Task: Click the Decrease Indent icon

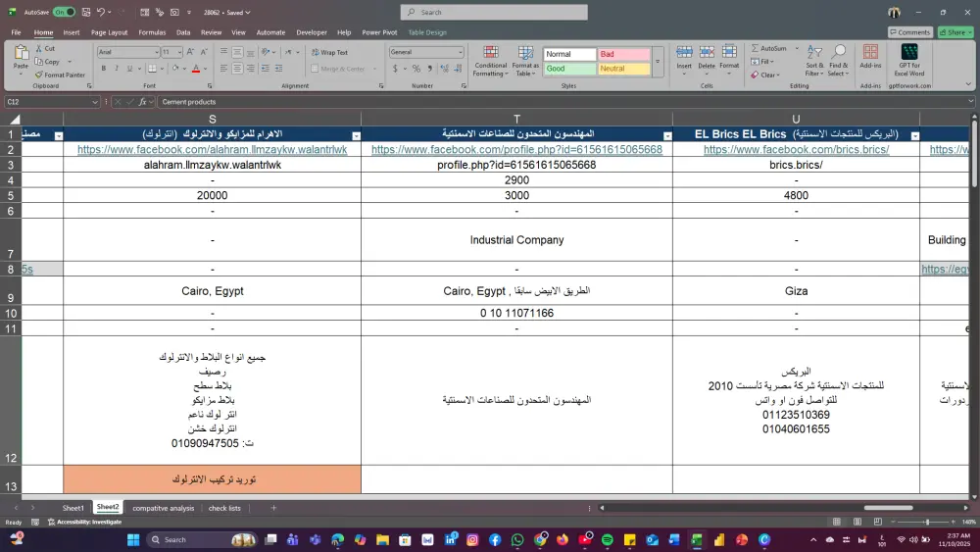Action: (265, 68)
